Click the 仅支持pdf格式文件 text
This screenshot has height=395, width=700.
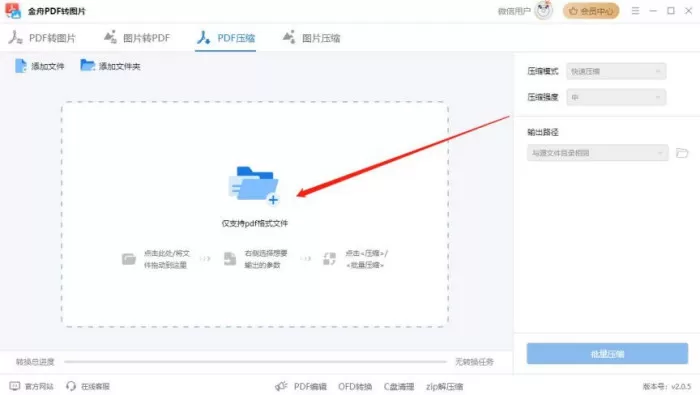click(x=254, y=223)
